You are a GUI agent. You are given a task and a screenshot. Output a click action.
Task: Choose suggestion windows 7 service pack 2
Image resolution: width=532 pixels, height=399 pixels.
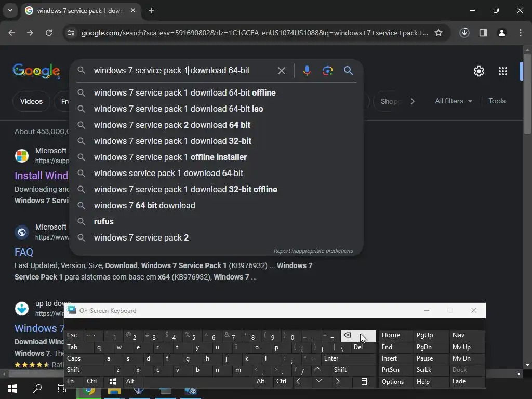[217, 238]
